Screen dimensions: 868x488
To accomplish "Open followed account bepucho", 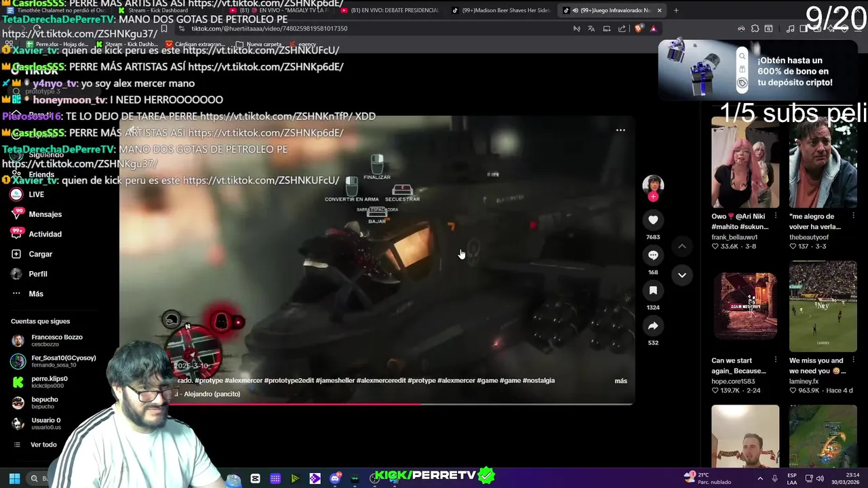I will click(45, 403).
